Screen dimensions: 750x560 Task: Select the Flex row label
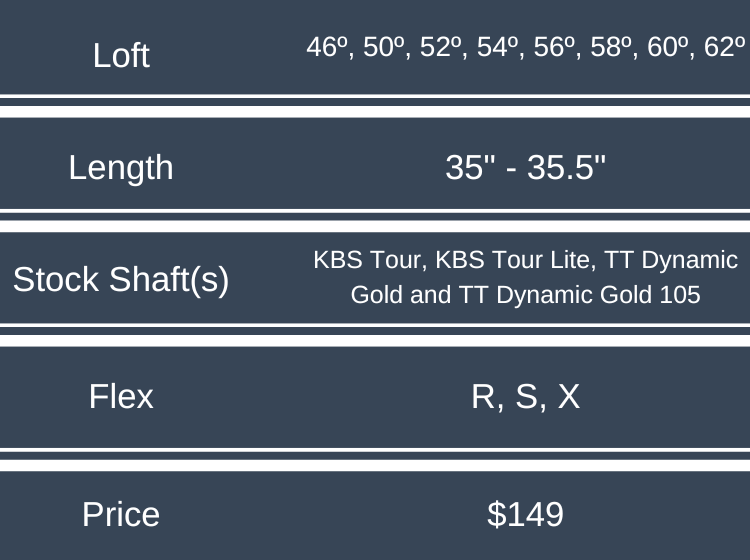tap(121, 397)
